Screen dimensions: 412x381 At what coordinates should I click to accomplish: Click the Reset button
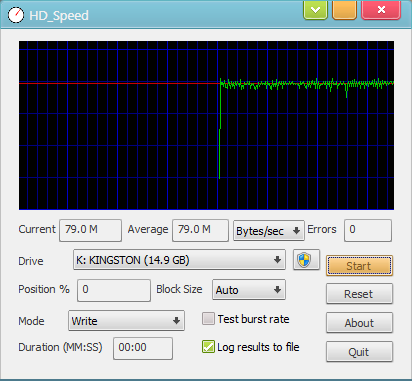[x=359, y=294]
